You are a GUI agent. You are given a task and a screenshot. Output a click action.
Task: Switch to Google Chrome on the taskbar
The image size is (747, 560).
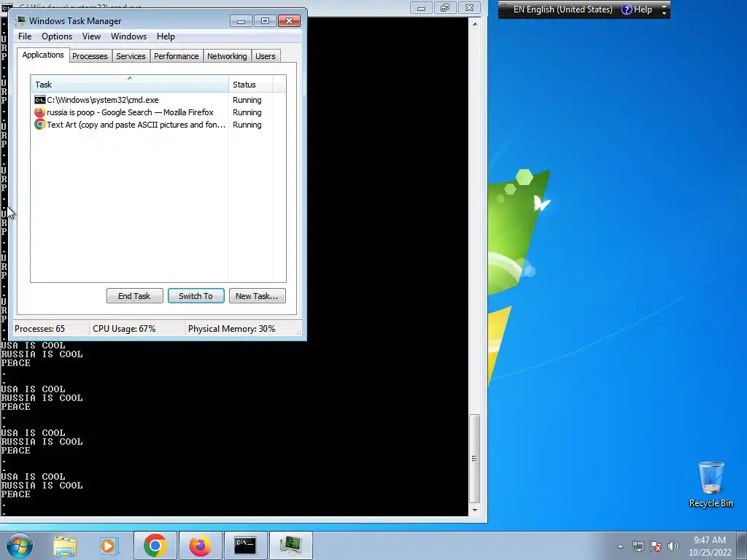(x=155, y=545)
